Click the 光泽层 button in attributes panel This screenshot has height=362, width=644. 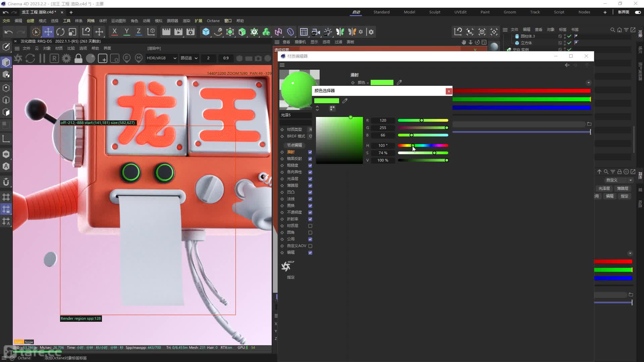tap(604, 188)
